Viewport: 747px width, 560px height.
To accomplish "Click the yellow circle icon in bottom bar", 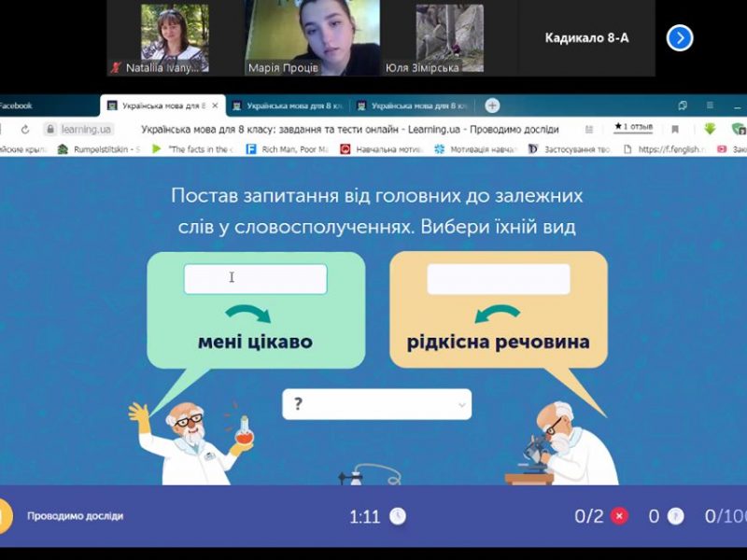I will point(4,516).
